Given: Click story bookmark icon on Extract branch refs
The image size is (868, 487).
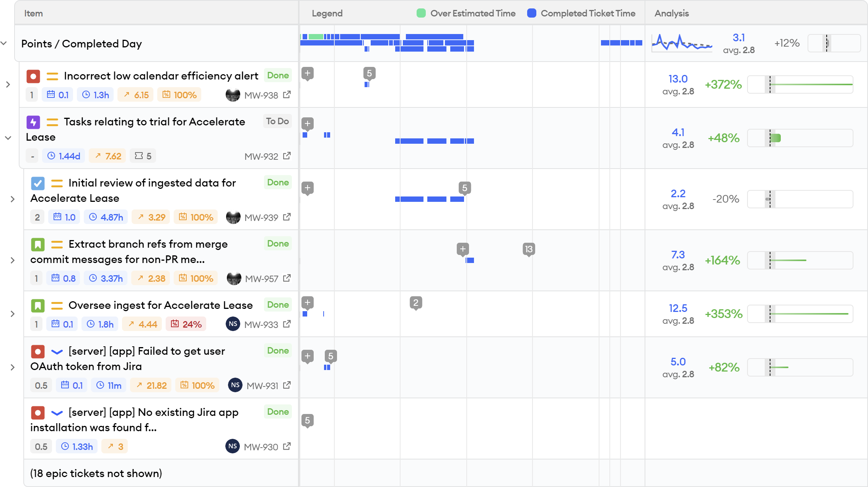Looking at the screenshot, I should click(38, 244).
